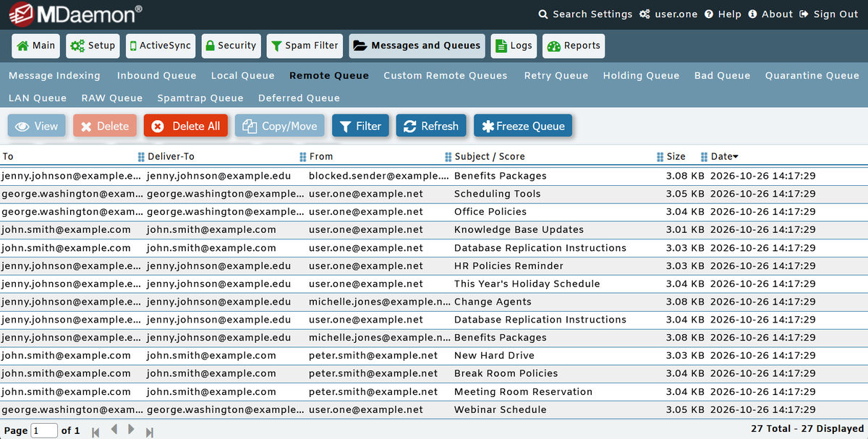Switch to Quarantine Queue
868x439 pixels.
point(812,75)
